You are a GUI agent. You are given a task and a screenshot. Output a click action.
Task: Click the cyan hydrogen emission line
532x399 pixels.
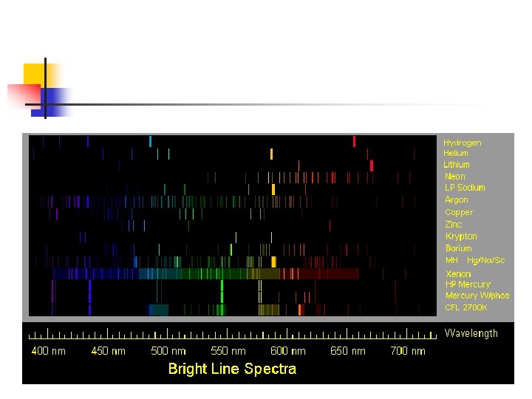[150, 141]
